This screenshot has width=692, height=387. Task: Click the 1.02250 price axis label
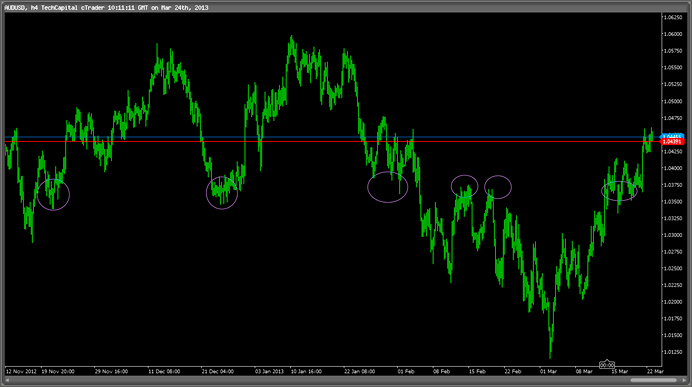[x=673, y=285]
